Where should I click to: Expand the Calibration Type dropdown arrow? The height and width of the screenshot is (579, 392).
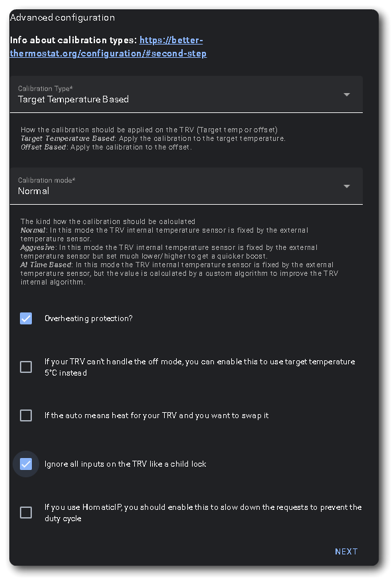coord(347,94)
